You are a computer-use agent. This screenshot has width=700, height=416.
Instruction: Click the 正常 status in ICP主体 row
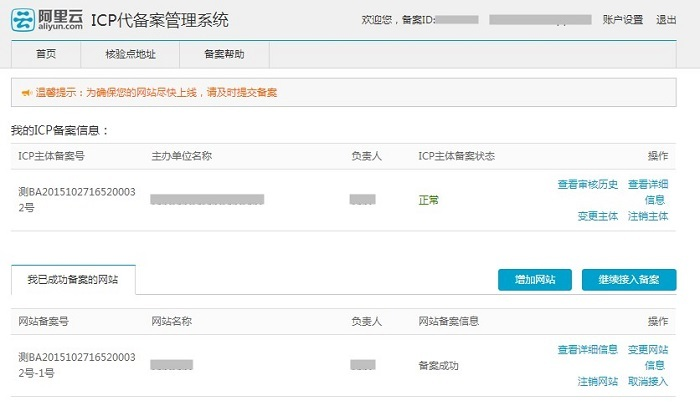point(428,200)
